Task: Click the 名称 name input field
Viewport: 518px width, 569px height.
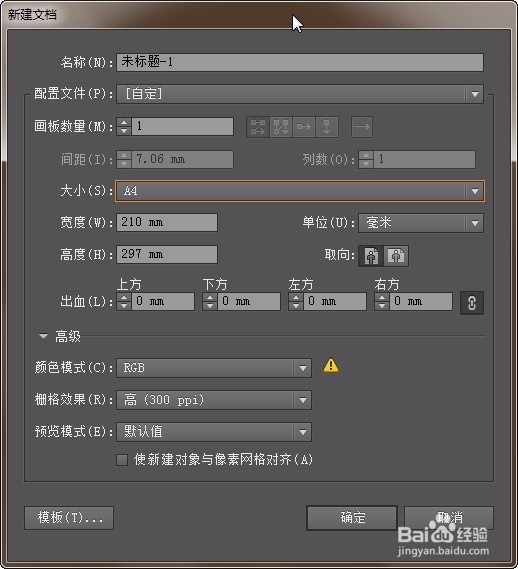Action: pos(300,62)
